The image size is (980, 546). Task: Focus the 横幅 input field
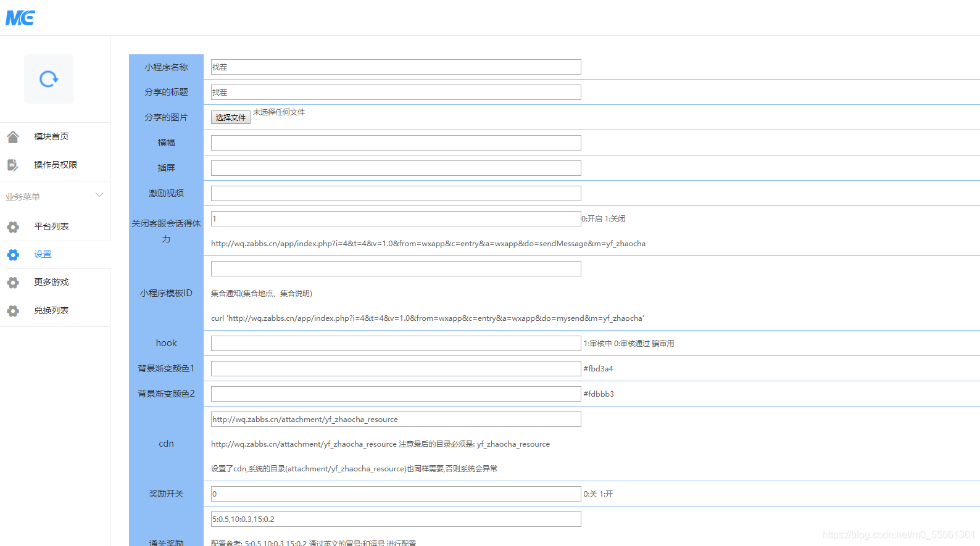click(x=396, y=143)
